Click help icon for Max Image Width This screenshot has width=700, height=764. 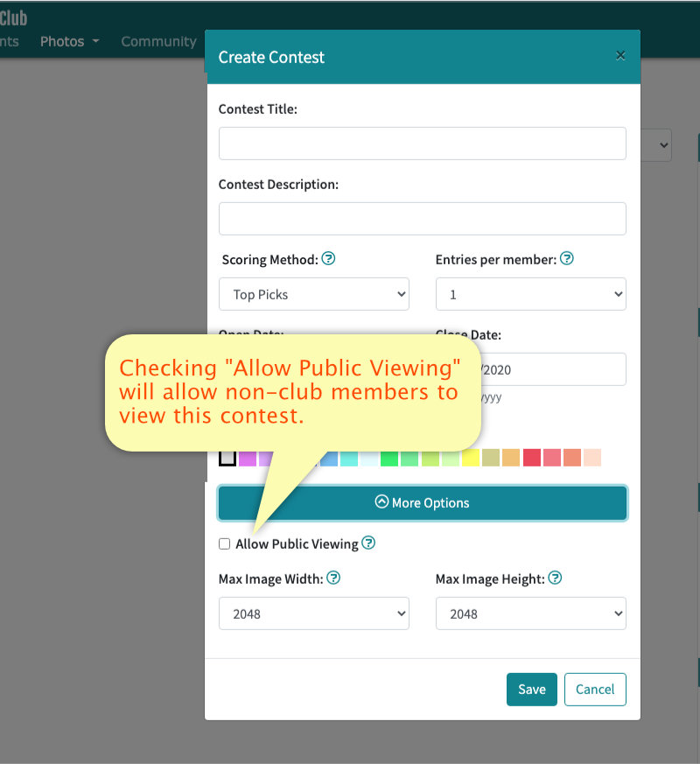333,578
